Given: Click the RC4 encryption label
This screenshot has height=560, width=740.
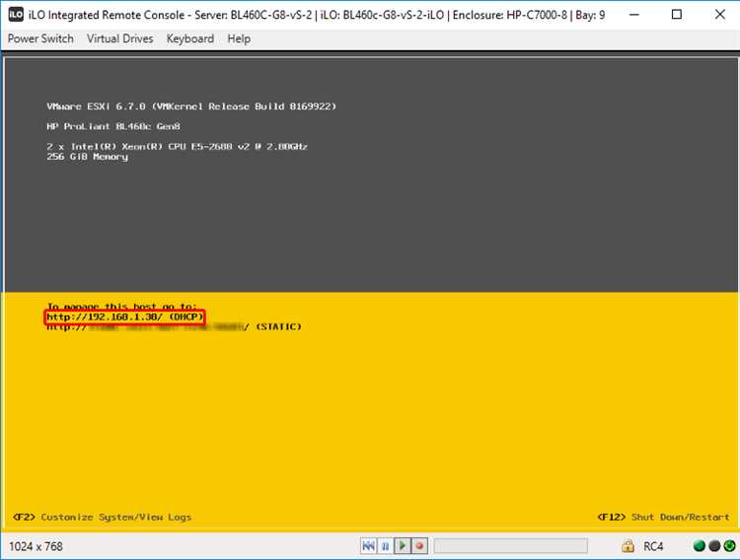Looking at the screenshot, I should click(653, 546).
